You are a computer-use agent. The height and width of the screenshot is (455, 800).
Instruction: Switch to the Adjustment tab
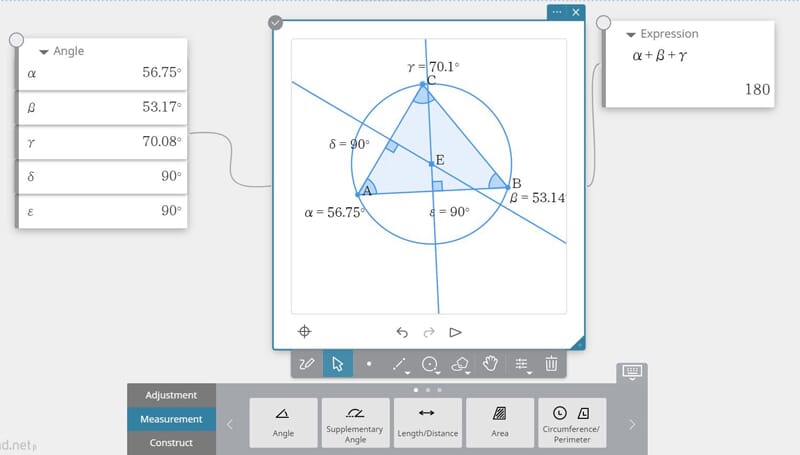[171, 395]
